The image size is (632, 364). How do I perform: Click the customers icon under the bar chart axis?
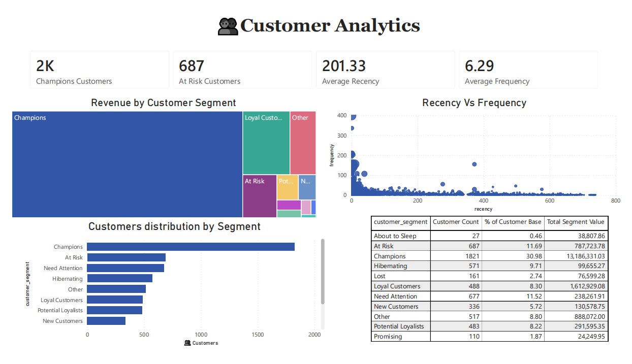tap(187, 343)
